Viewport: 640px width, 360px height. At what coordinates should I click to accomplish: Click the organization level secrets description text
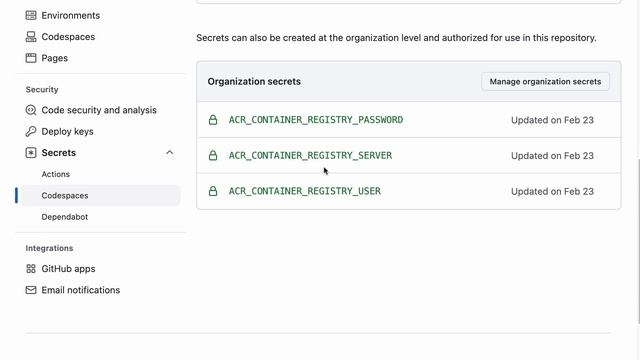point(396,38)
